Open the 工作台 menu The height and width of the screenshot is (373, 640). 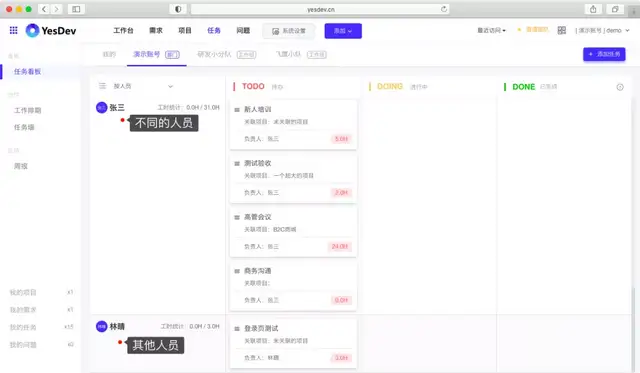[123, 31]
